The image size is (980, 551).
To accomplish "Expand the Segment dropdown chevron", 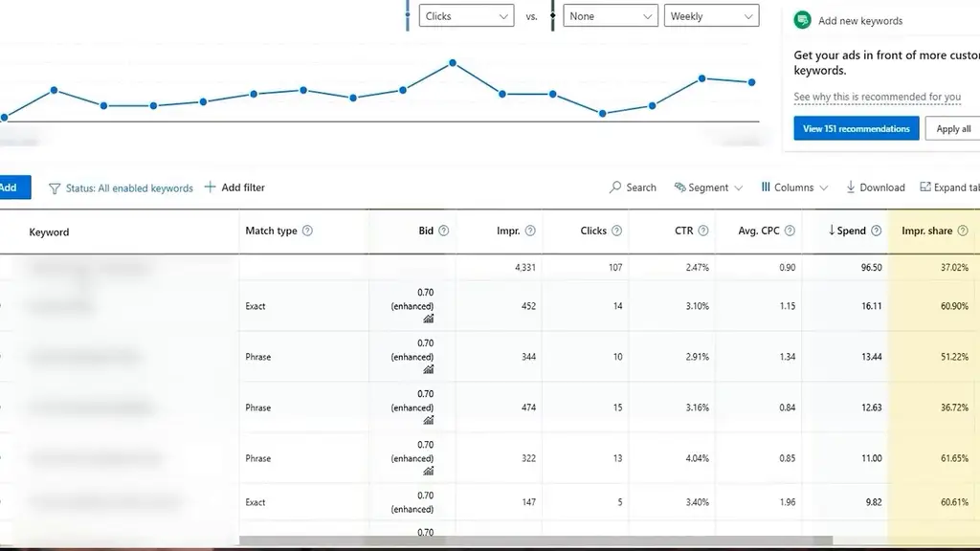I will 739,188.
